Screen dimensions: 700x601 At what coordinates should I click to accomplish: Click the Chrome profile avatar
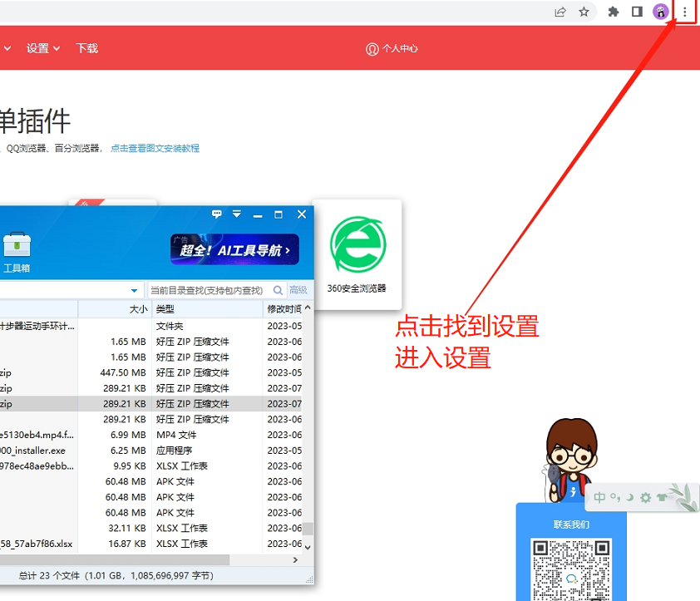point(661,12)
